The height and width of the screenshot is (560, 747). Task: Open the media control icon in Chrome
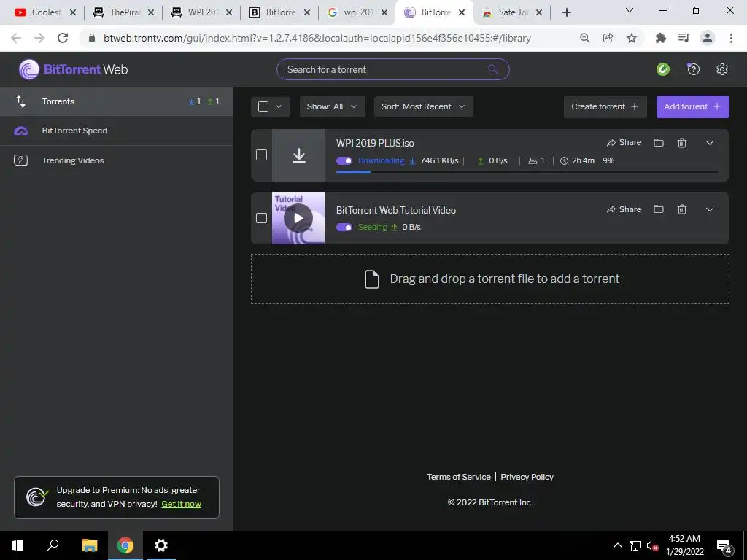click(x=684, y=38)
